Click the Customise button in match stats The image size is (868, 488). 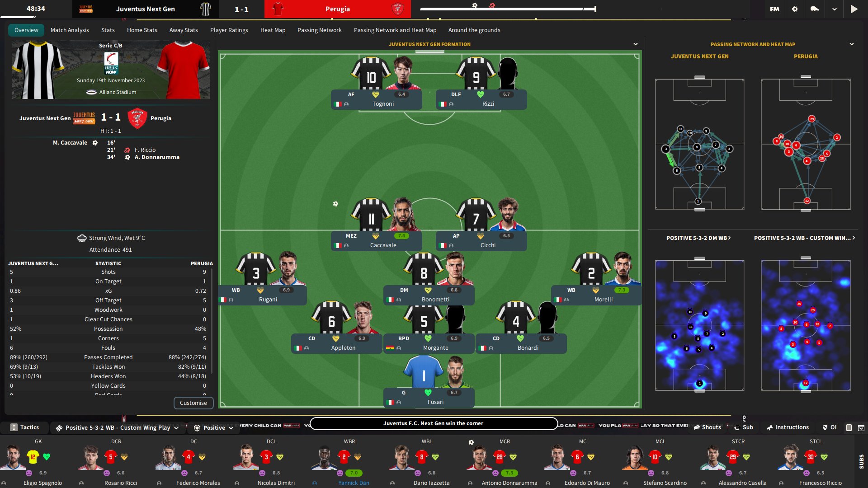(x=193, y=403)
